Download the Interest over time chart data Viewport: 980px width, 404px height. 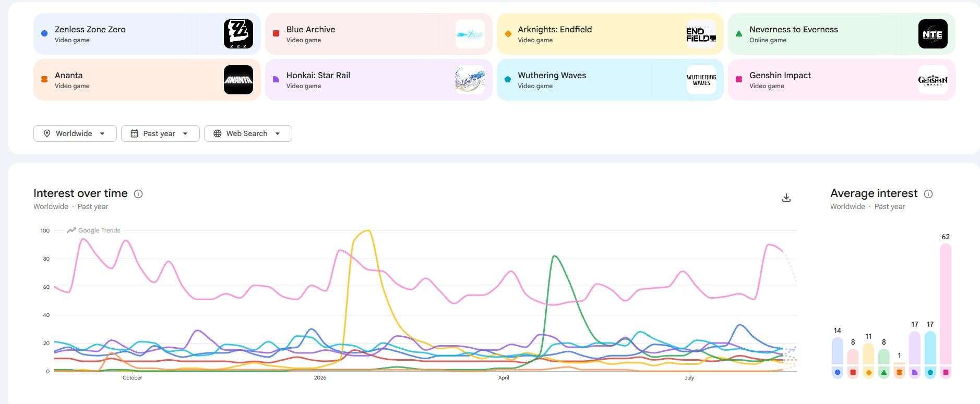point(786,198)
